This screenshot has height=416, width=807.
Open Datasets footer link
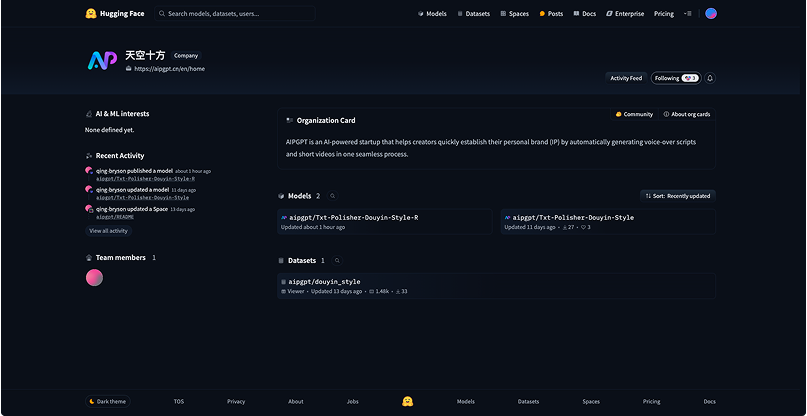(x=529, y=402)
